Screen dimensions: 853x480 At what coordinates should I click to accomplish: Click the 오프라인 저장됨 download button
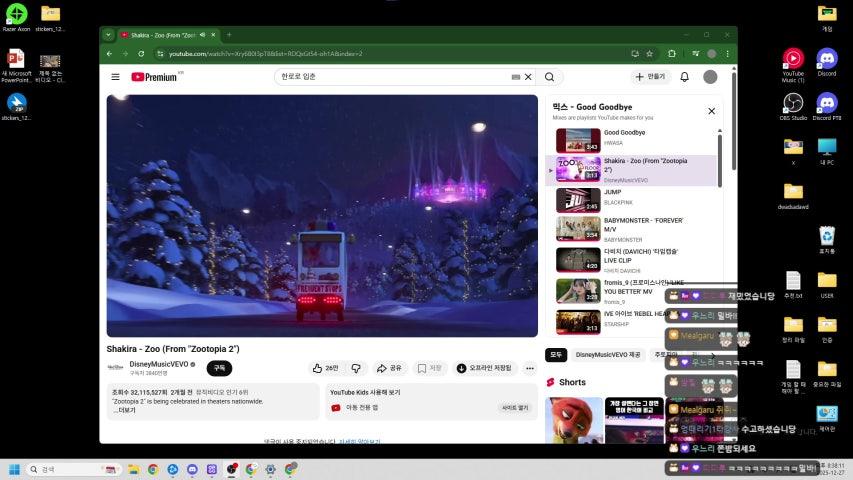pyautogui.click(x=484, y=368)
